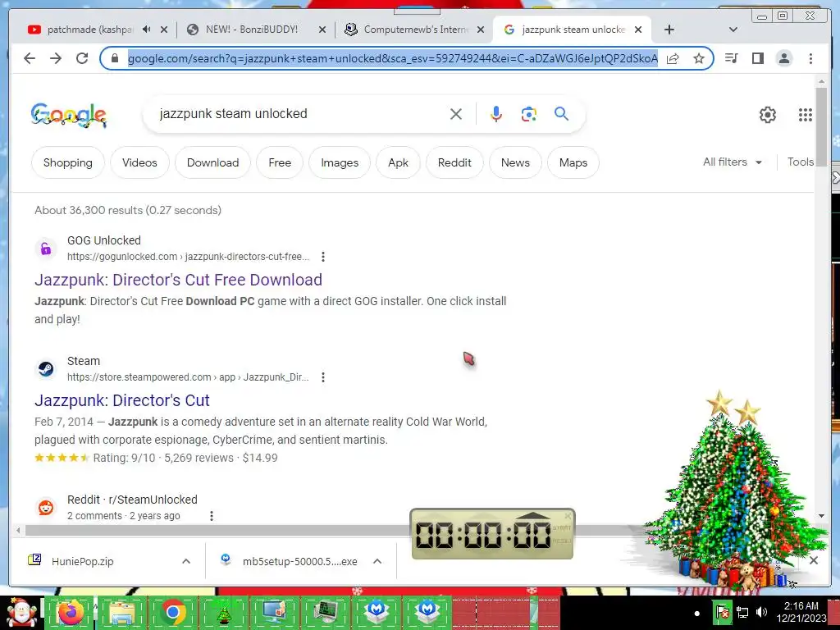
Task: Click the Google holiday logo
Action: 69,115
